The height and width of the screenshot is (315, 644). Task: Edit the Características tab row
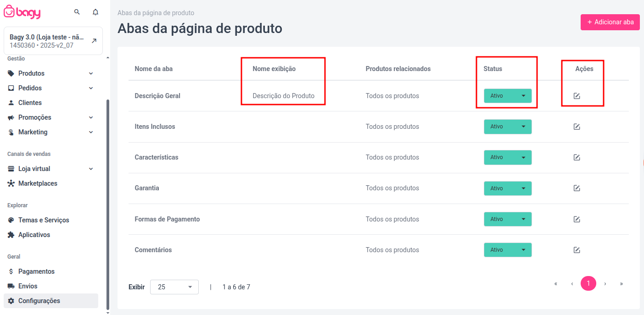click(577, 157)
